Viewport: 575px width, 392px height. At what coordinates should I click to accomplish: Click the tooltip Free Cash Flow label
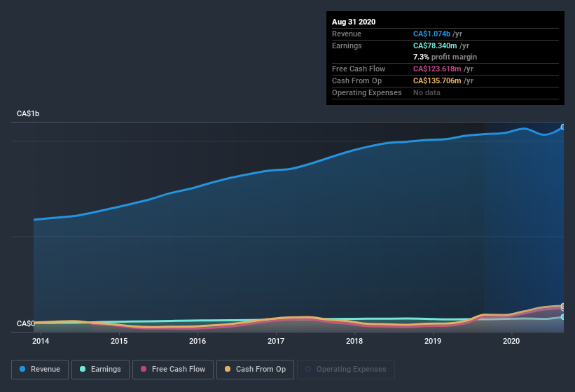pos(359,69)
